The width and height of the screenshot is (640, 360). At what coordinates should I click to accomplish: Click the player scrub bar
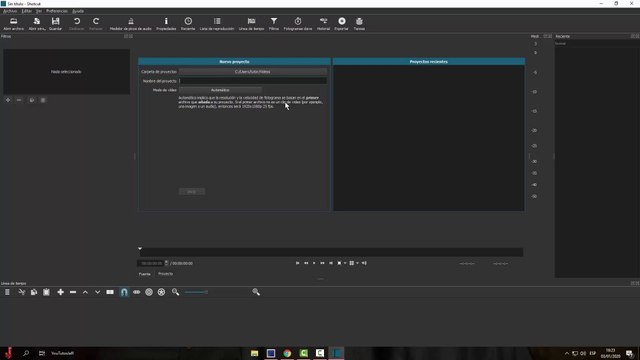point(331,252)
